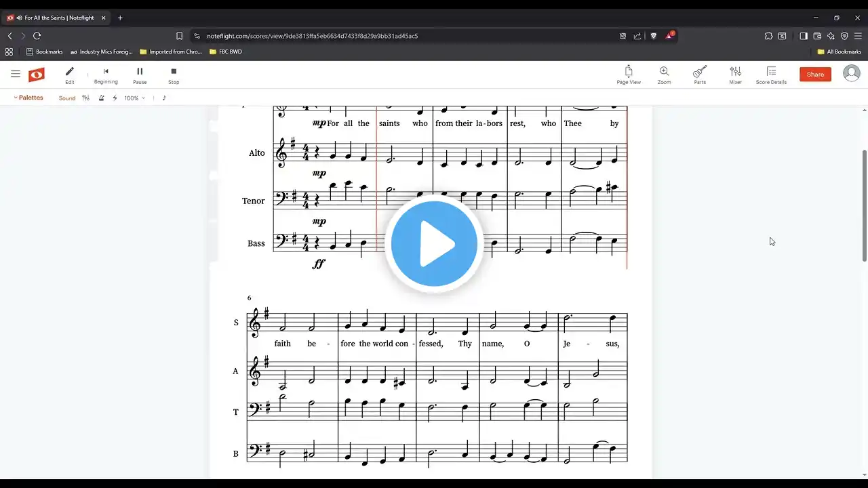Stop the score playback
868x488 pixels.
pyautogui.click(x=174, y=75)
